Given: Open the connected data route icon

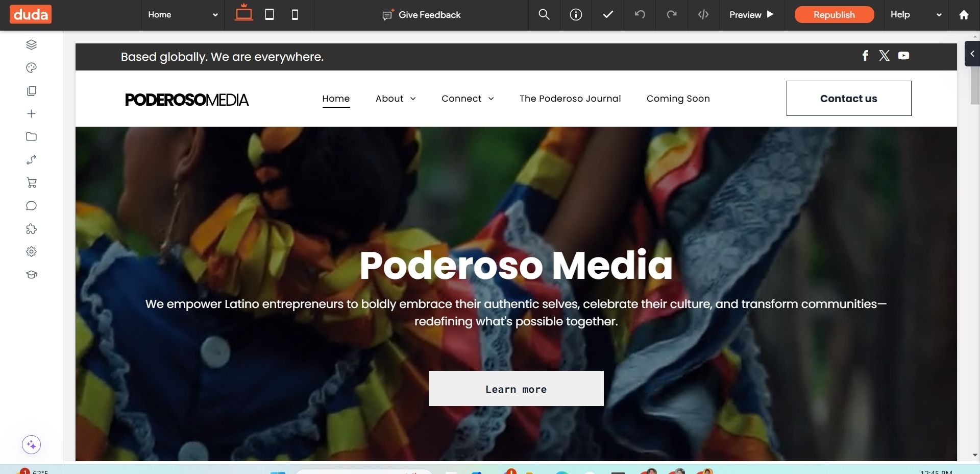Looking at the screenshot, I should pos(31,159).
